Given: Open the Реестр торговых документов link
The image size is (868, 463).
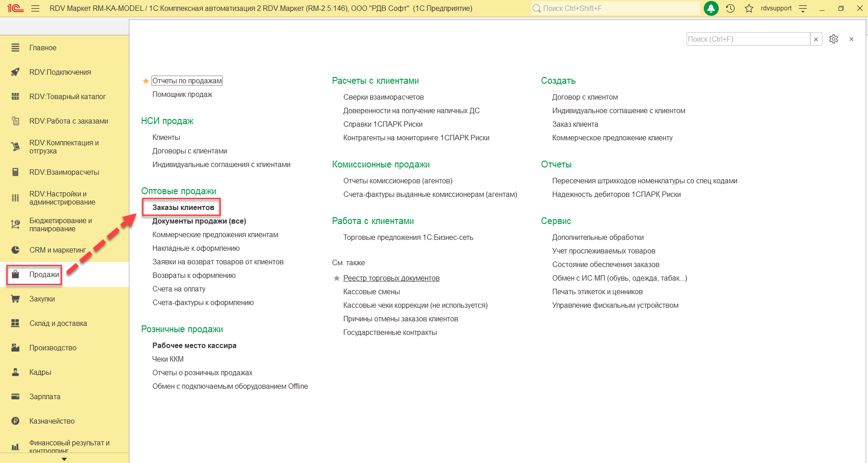Looking at the screenshot, I should tap(391, 278).
